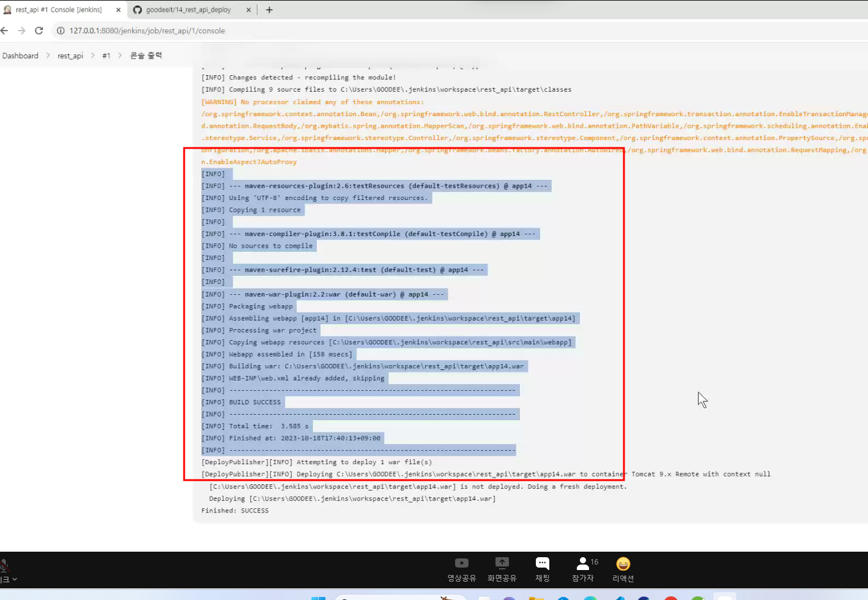This screenshot has height=600, width=868.
Task: Click the 'Total time: 3.585 s' line
Action: pos(255,426)
